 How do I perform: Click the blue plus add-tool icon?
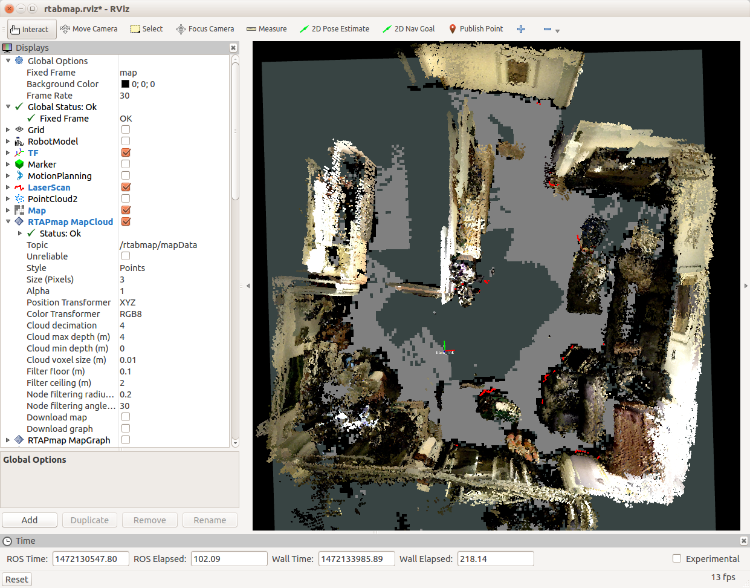[521, 29]
